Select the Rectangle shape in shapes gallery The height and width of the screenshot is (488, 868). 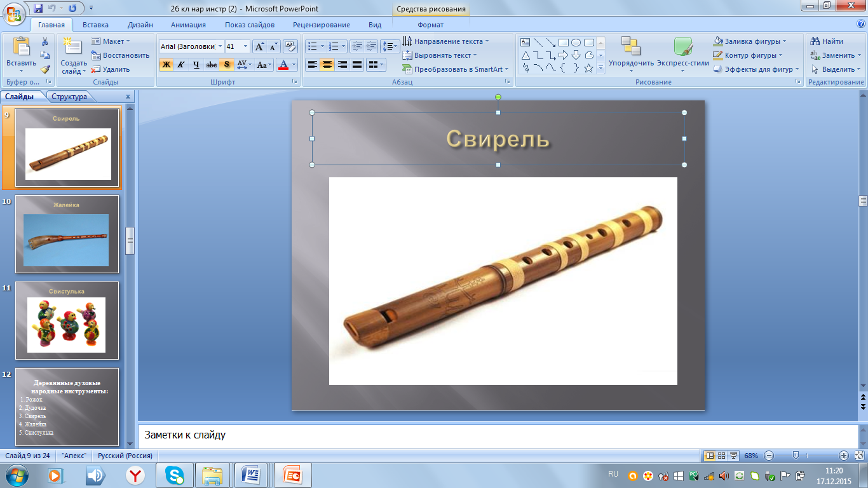click(563, 43)
